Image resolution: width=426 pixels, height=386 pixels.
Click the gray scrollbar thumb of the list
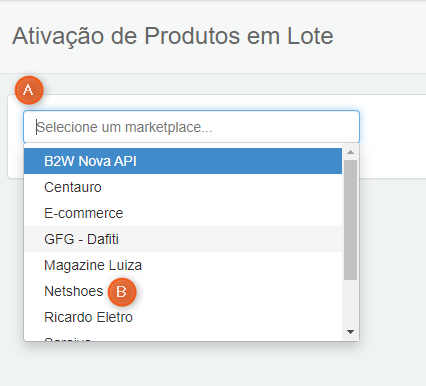pyautogui.click(x=350, y=220)
